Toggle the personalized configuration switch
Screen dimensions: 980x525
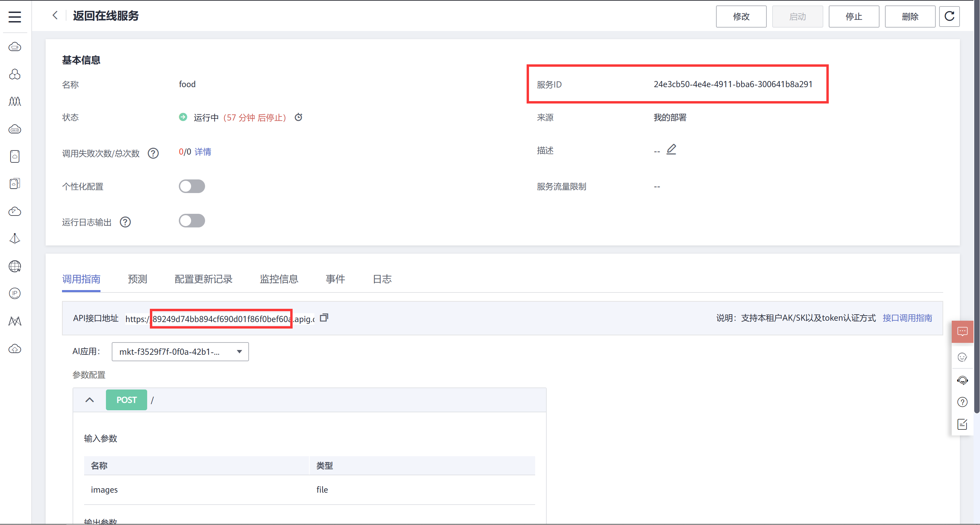[192, 186]
